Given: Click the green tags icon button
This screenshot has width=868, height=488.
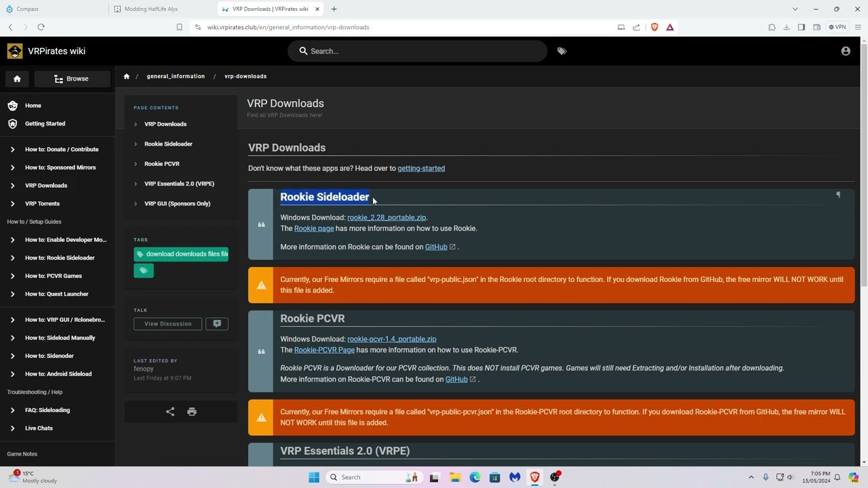Looking at the screenshot, I should 144,270.
